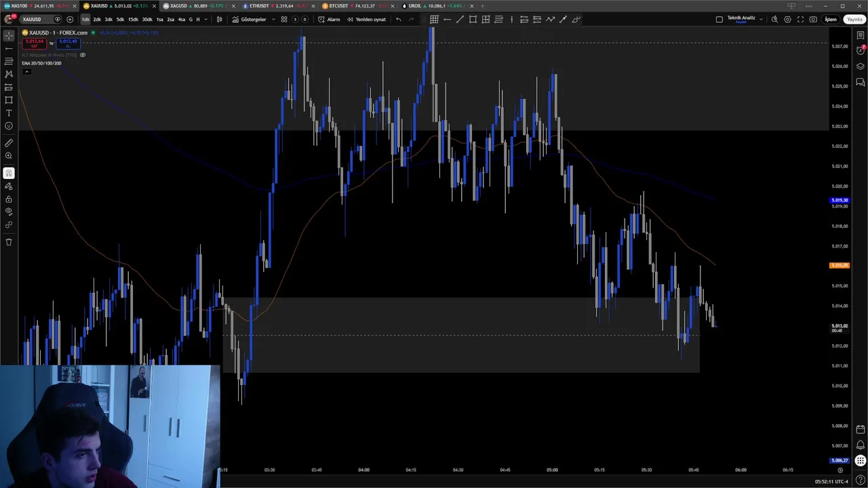Open Göstergeler indicators menu
The image size is (868, 488).
(x=250, y=20)
